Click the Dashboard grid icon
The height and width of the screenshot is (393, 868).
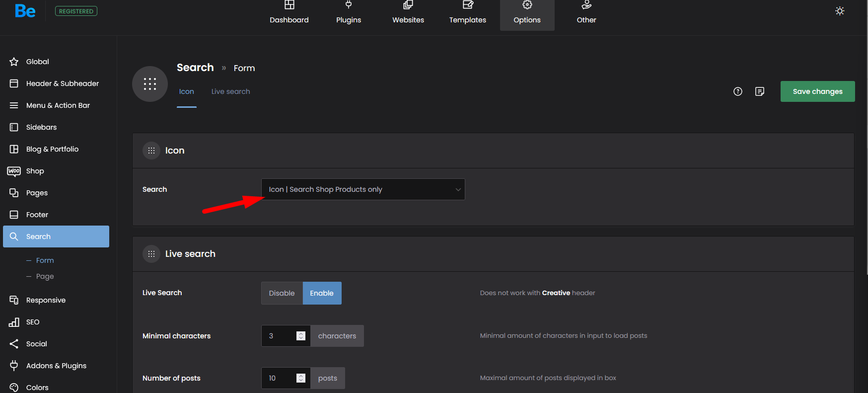point(289,5)
